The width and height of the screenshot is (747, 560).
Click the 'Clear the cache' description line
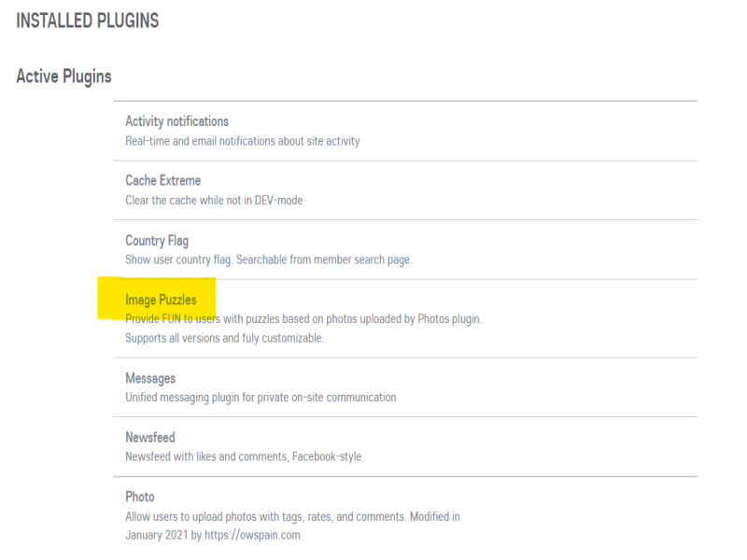[214, 200]
